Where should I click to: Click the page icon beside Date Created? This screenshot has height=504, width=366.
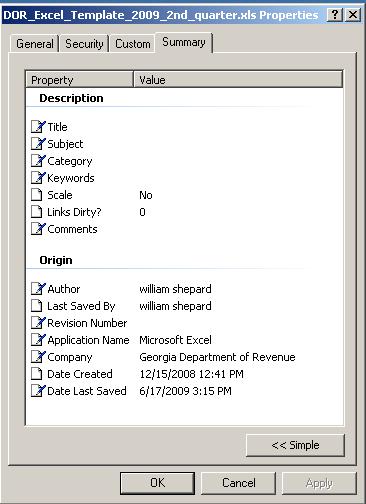coord(37,374)
